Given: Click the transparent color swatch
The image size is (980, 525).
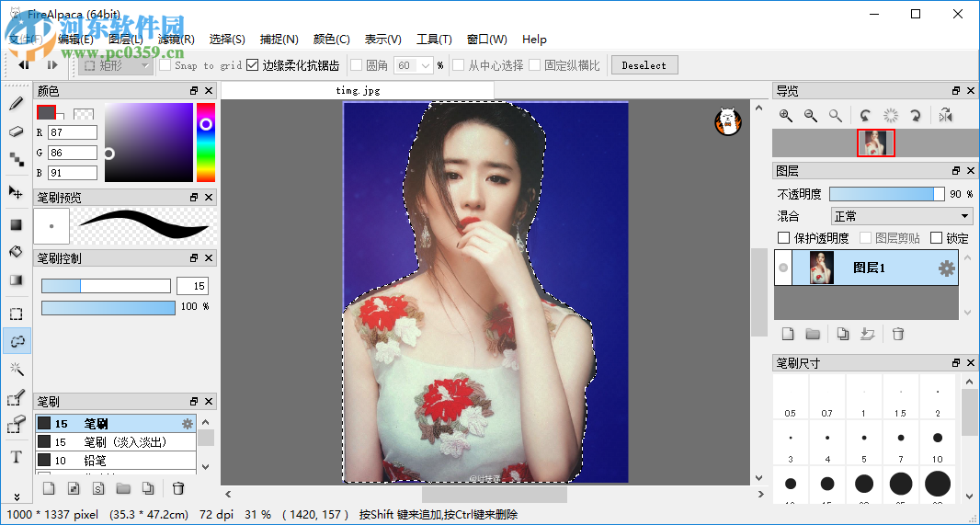Looking at the screenshot, I should [84, 114].
